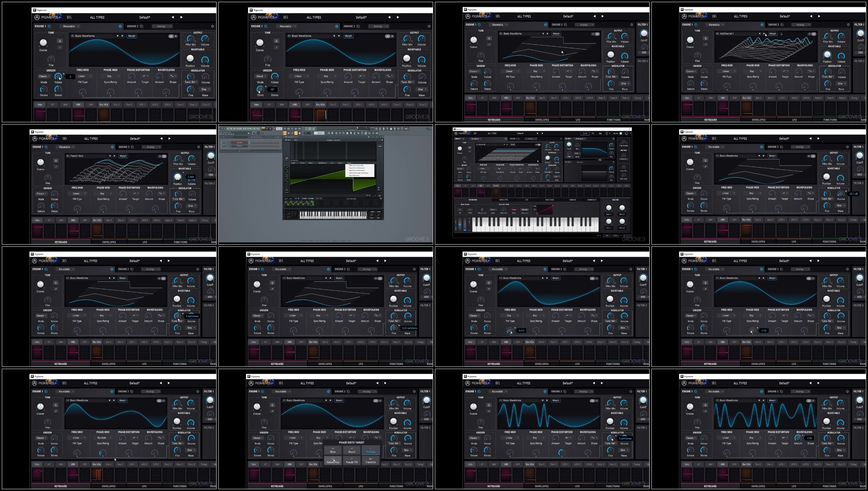The width and height of the screenshot is (868, 491).
Task: Open the LP24 filter Mode dropdown
Action: pyautogui.click(x=577, y=153)
